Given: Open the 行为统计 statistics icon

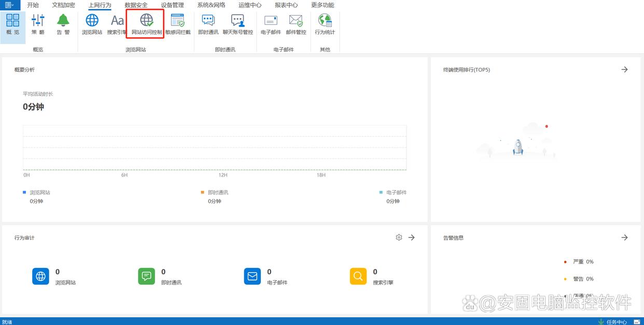Looking at the screenshot, I should tap(325, 24).
